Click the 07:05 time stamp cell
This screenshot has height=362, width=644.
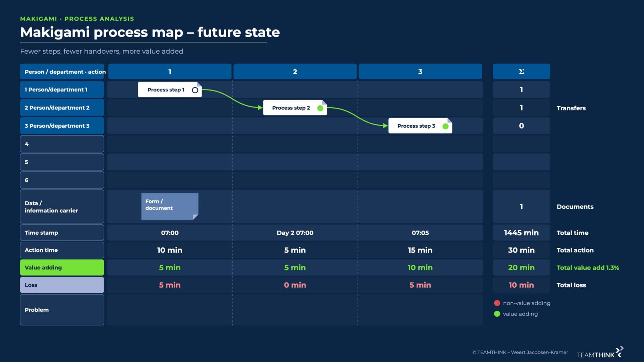tap(420, 233)
